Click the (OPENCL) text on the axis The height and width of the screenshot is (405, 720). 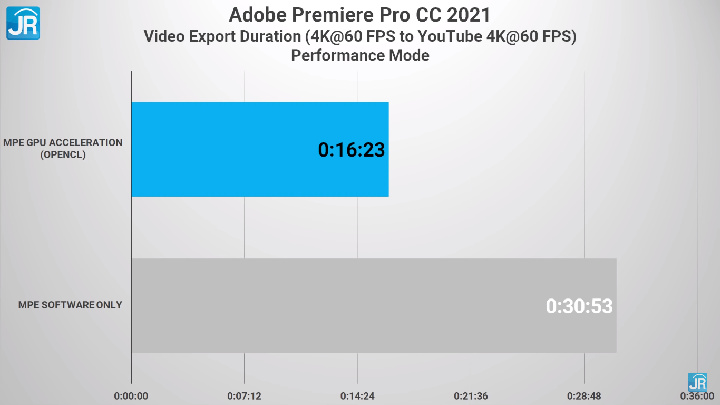[64, 155]
